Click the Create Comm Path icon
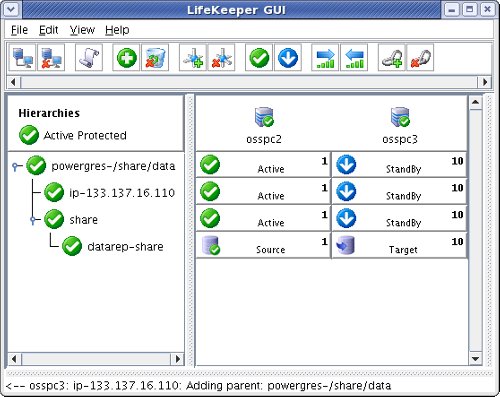The width and height of the screenshot is (500, 397). (193, 58)
